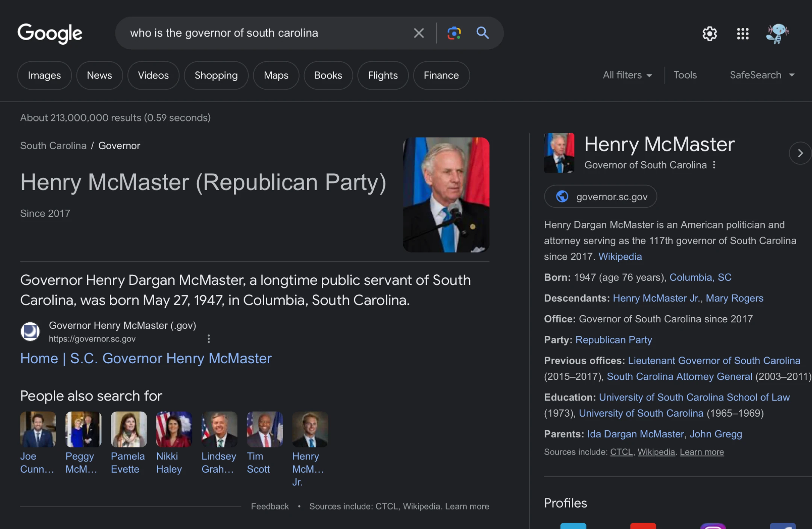Click the YouTube profile icon
The height and width of the screenshot is (529, 812).
coord(643,526)
